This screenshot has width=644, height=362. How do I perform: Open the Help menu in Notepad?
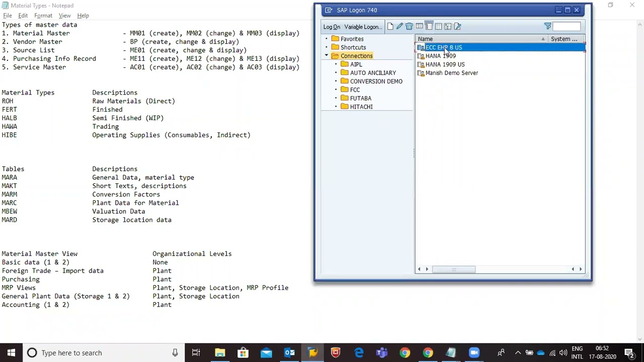tap(83, 16)
